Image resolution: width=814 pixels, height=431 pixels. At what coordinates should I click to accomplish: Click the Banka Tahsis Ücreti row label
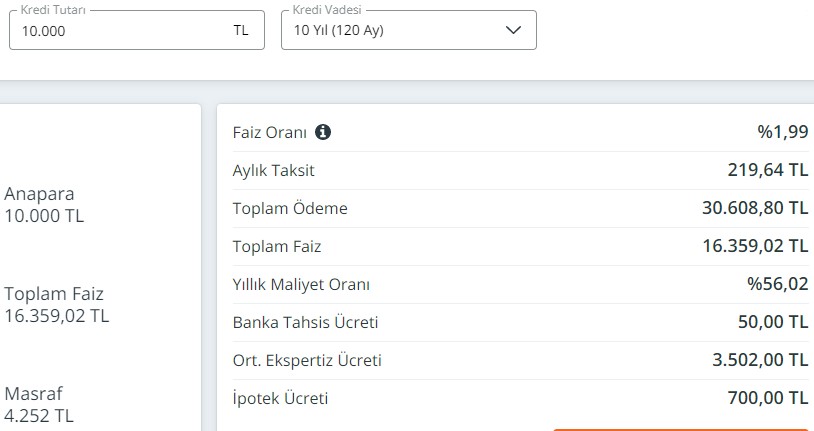click(x=305, y=322)
